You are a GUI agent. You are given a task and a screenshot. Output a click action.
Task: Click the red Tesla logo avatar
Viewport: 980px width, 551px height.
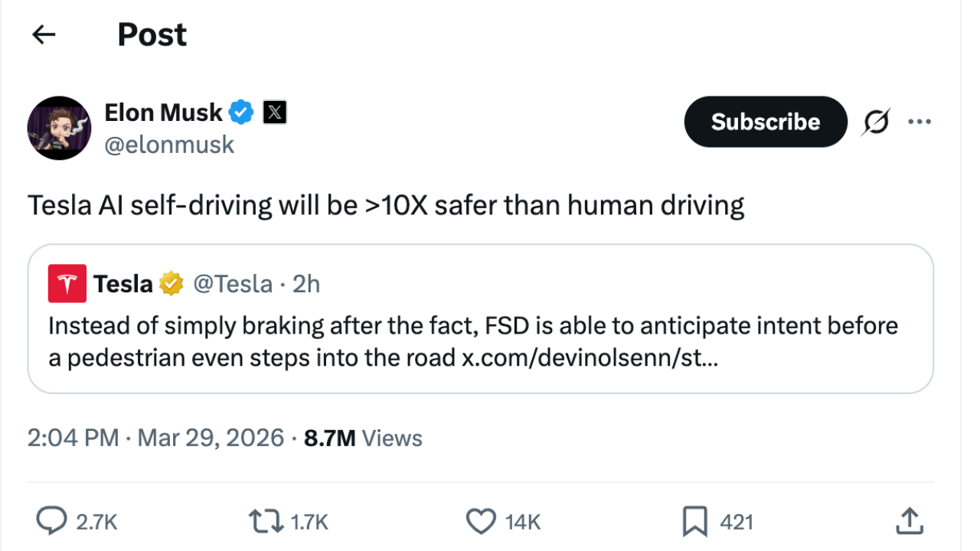pyautogui.click(x=67, y=284)
